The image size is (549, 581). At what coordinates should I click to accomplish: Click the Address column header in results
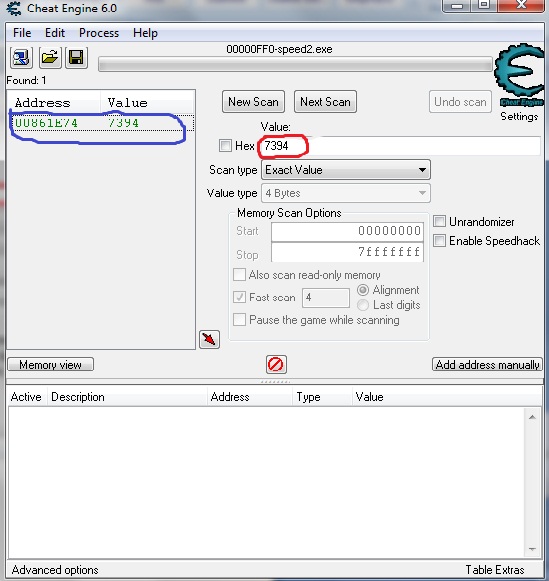(x=54, y=103)
